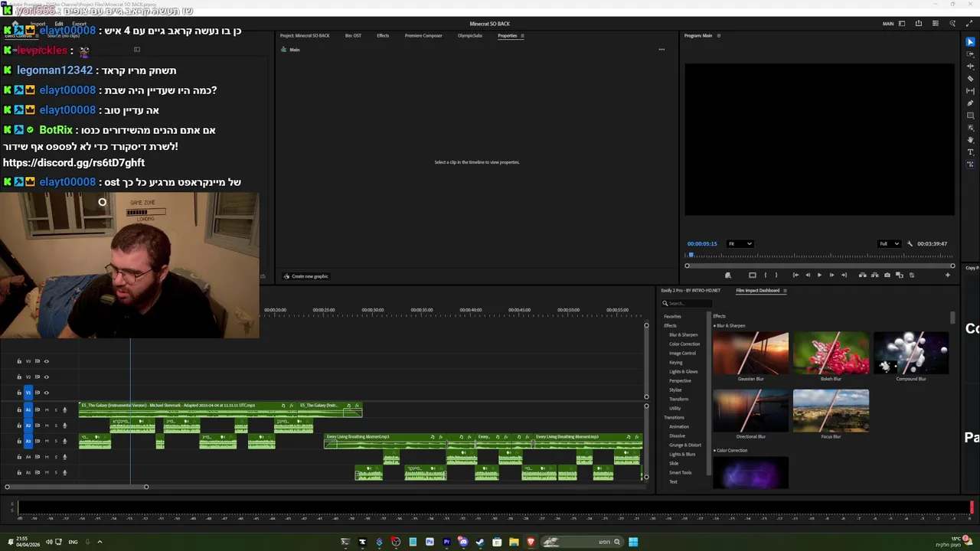980x551 pixels.
Task: Click the Program monitor playhead marker
Action: pos(691,256)
